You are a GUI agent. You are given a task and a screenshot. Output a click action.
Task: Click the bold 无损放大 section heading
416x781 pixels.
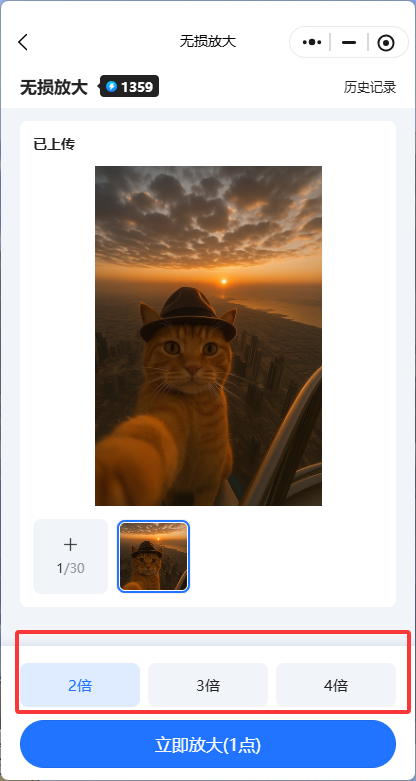click(54, 87)
